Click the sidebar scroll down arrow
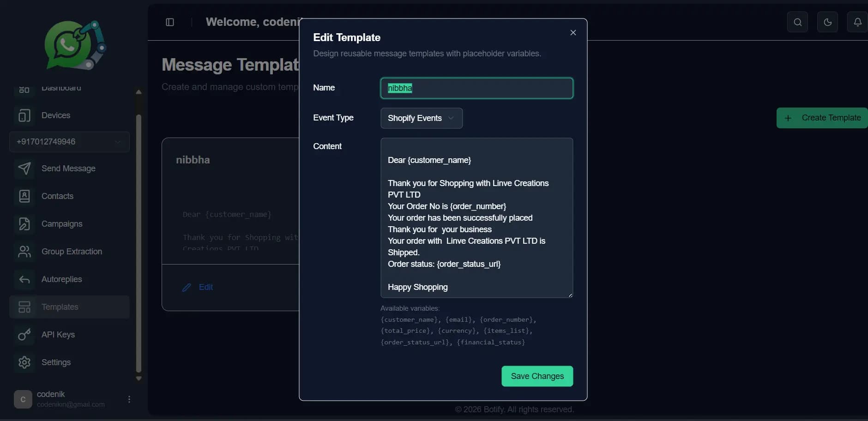Screen dimensions: 868x421 point(139,379)
